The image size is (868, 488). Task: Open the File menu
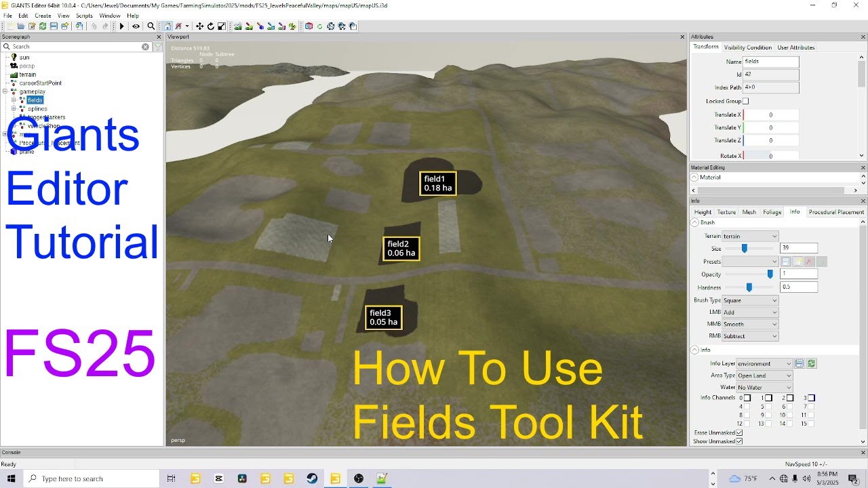pyautogui.click(x=7, y=16)
